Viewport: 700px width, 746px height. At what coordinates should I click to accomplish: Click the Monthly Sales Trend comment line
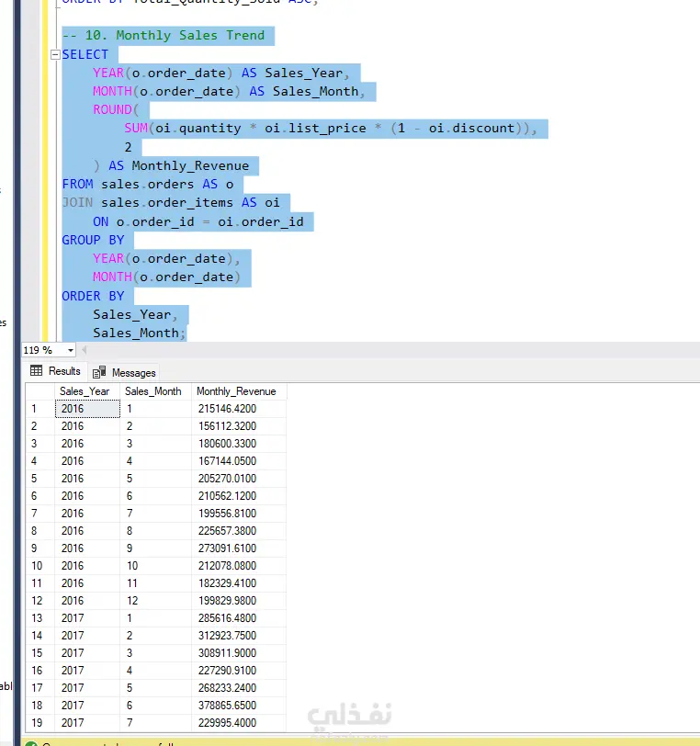point(164,36)
